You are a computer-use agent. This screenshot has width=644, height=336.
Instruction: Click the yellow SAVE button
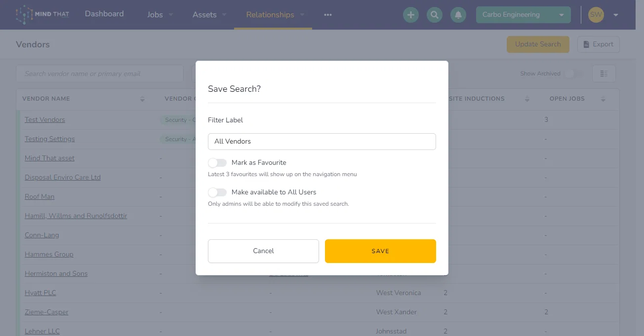[380, 251]
